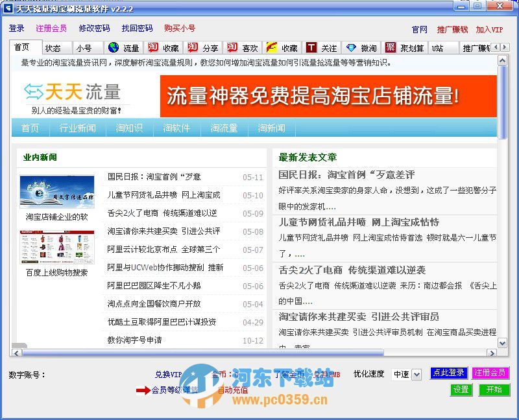This screenshot has height=420, width=519.
Task: Select the diamond icon for 微淘
Action: 352,47
